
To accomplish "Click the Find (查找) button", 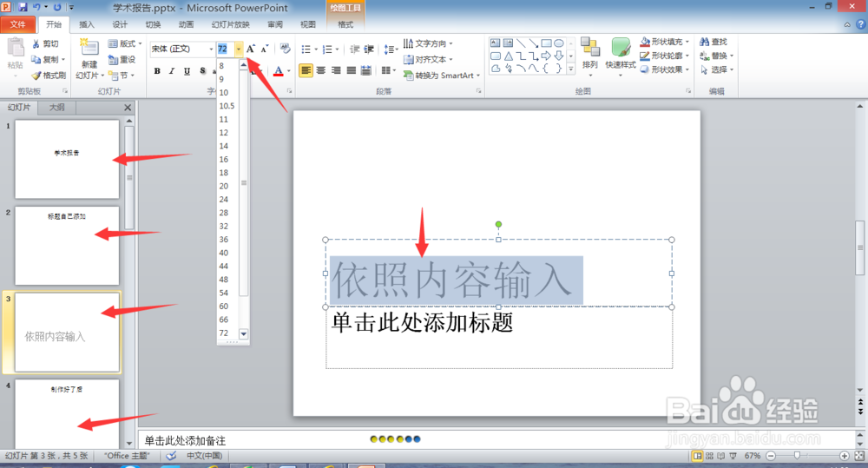I will click(x=713, y=42).
